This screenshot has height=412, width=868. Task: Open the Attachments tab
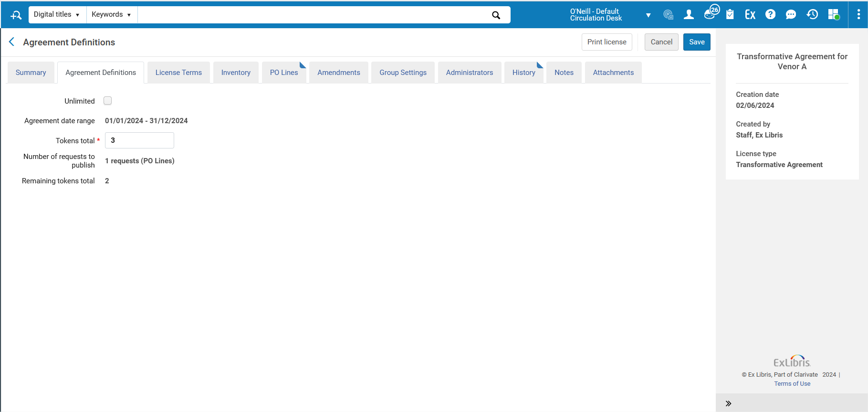[x=613, y=73]
